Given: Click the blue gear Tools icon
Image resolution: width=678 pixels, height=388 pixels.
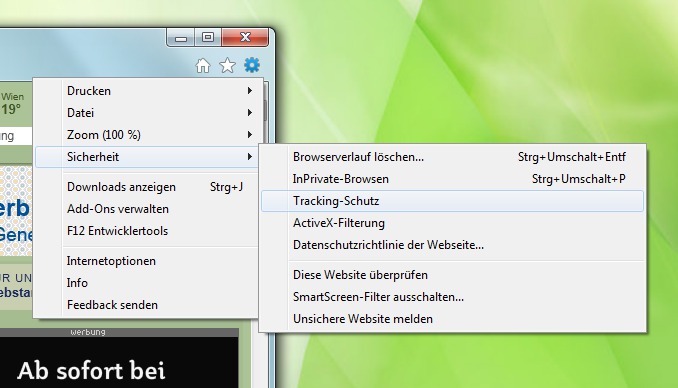Looking at the screenshot, I should (252, 65).
